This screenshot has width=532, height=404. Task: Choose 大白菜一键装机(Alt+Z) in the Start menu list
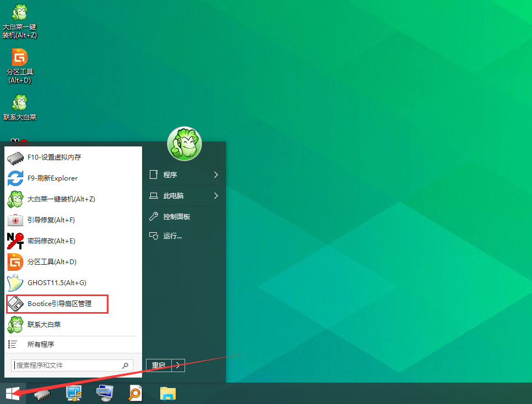pyautogui.click(x=73, y=199)
